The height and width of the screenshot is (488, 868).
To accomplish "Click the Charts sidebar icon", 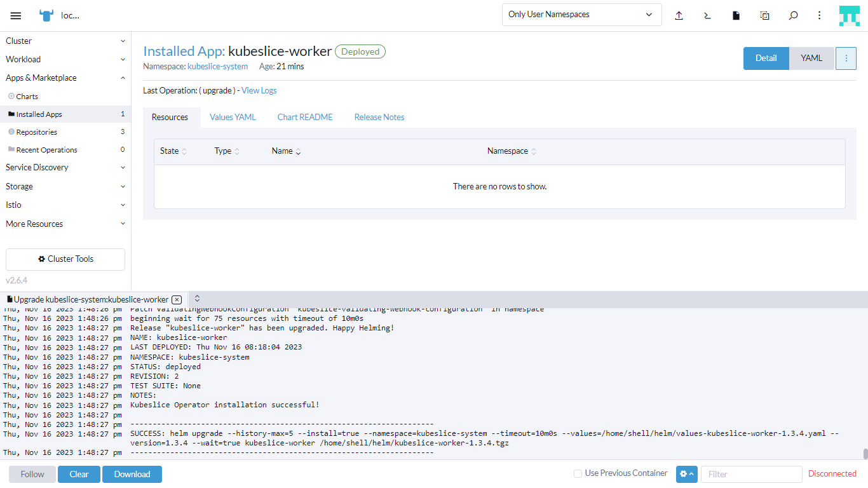I will [11, 96].
